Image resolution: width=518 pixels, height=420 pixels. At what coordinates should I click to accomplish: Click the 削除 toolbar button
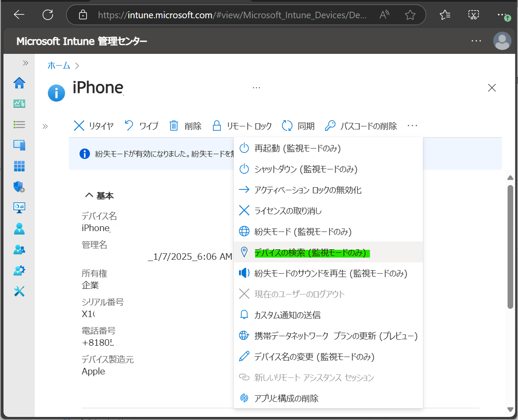(x=185, y=126)
